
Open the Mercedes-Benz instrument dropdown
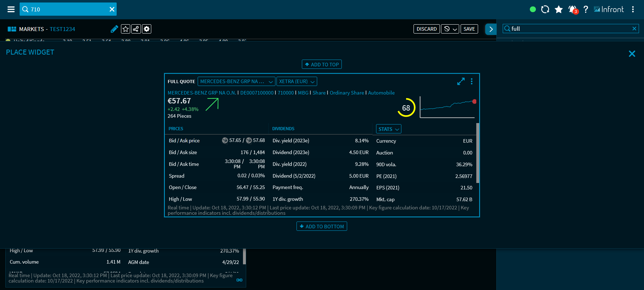click(x=236, y=81)
